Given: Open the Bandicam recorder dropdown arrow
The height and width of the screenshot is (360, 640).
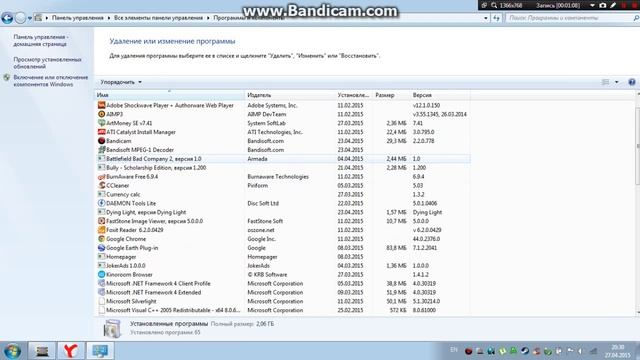Looking at the screenshot, I should pyautogui.click(x=592, y=5).
